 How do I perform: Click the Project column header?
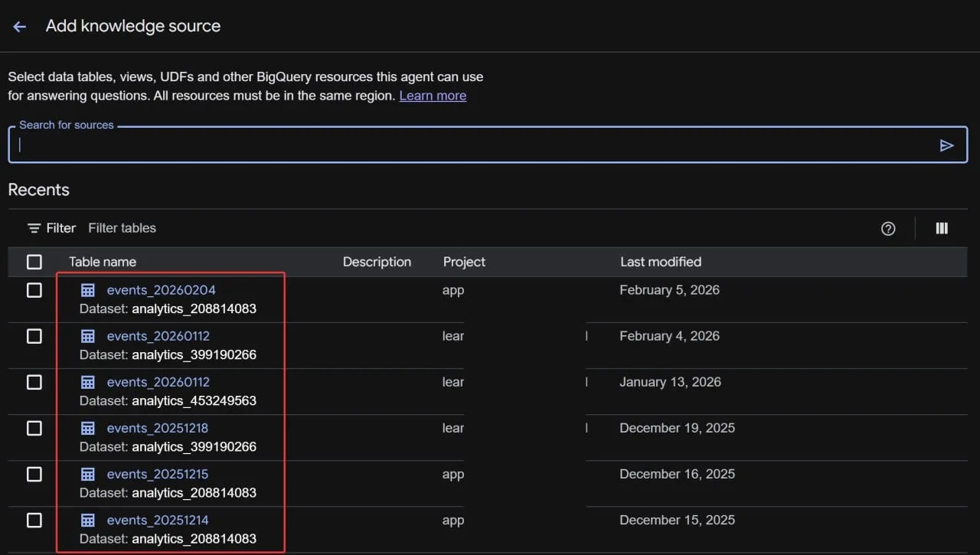(464, 262)
